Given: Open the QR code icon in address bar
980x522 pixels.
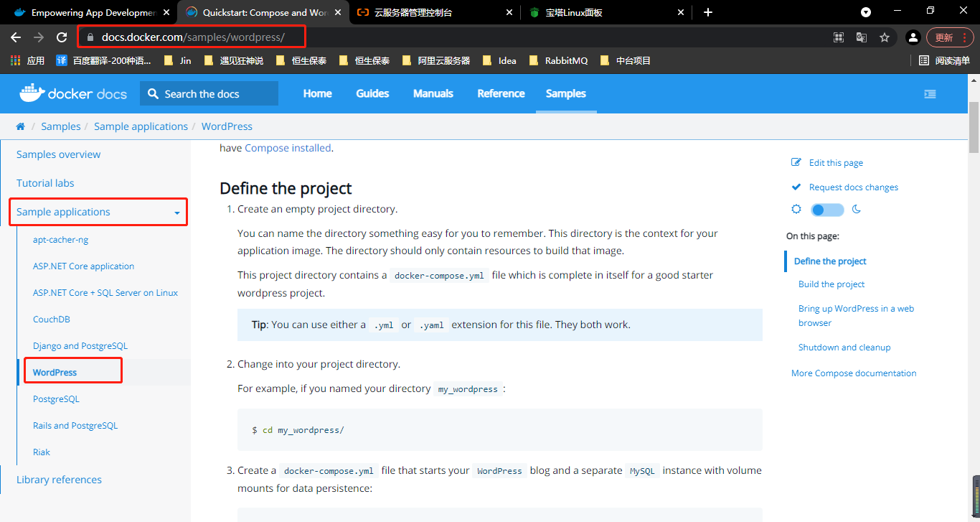Looking at the screenshot, I should (838, 37).
